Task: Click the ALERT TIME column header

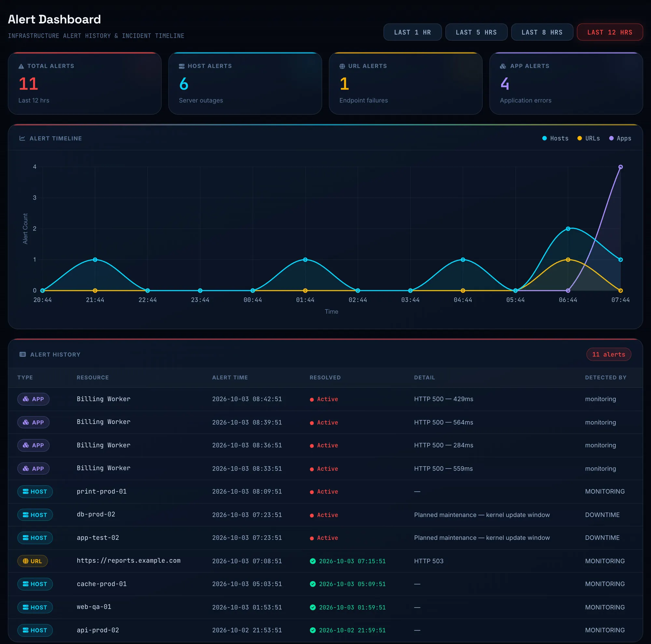Action: [230, 377]
